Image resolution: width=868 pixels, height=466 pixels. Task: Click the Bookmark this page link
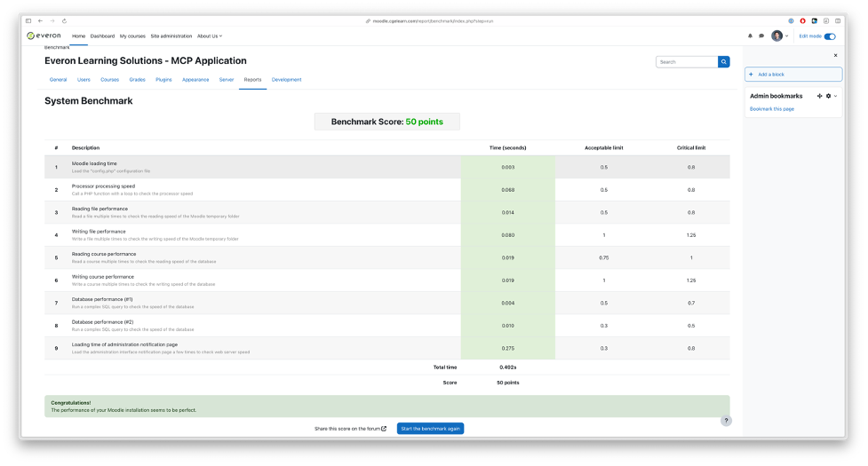click(x=772, y=109)
